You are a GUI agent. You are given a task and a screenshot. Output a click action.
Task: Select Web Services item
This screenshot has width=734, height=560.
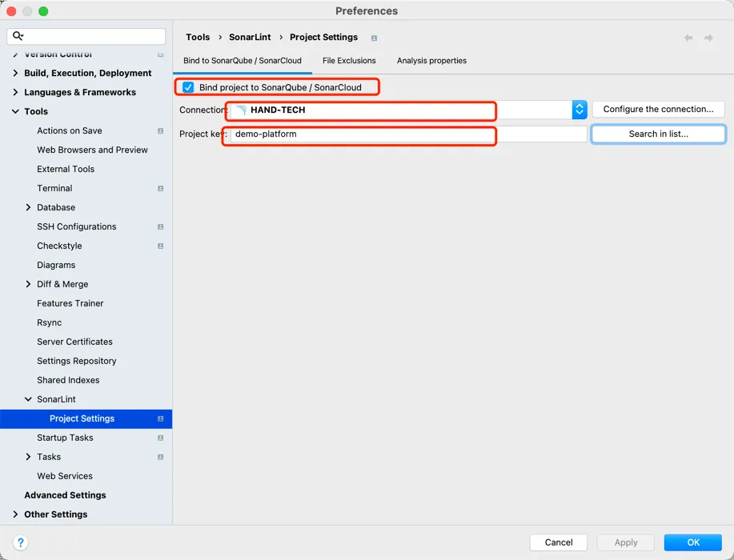click(65, 476)
